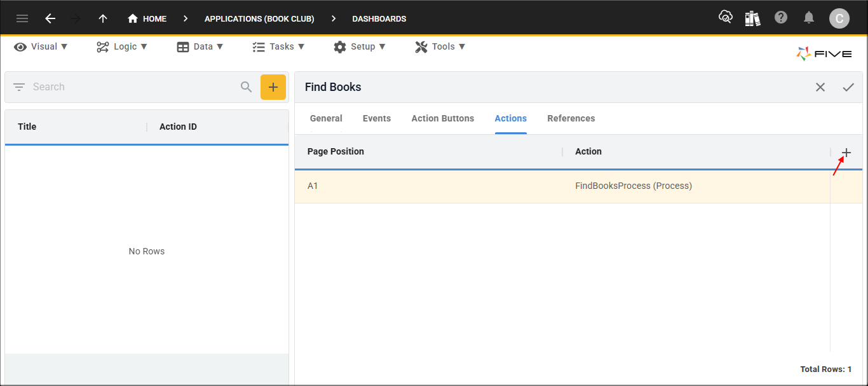Open the navigation hamburger menu

22,18
